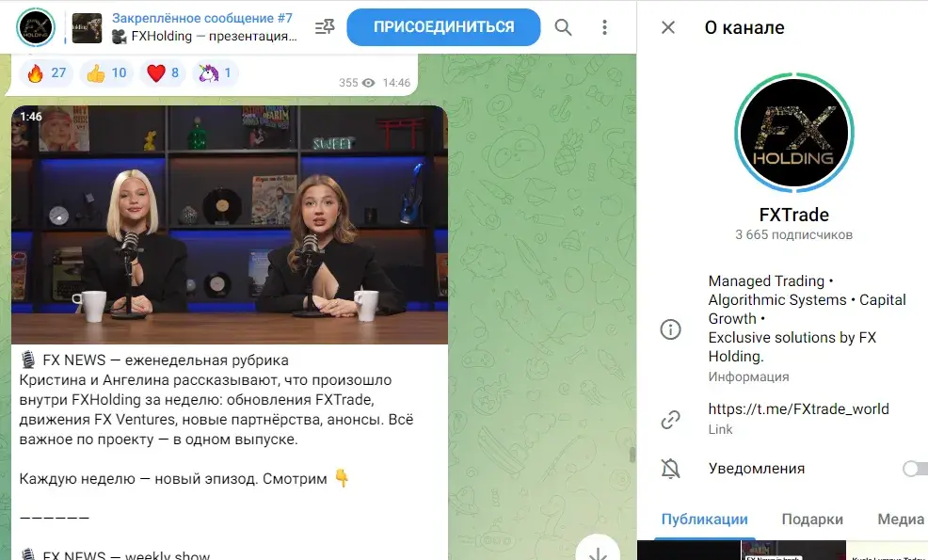The height and width of the screenshot is (560, 928).
Task: Click the 1:46 video duration label
Action: [x=31, y=117]
